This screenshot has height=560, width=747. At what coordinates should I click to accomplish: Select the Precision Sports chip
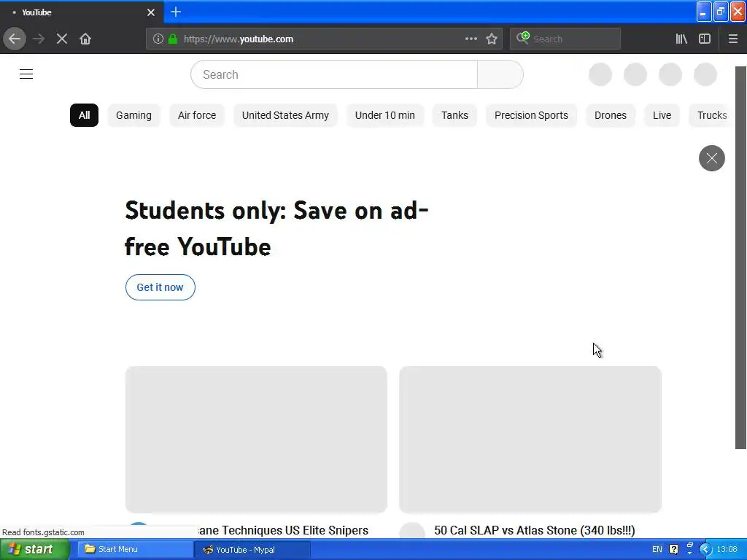(531, 115)
